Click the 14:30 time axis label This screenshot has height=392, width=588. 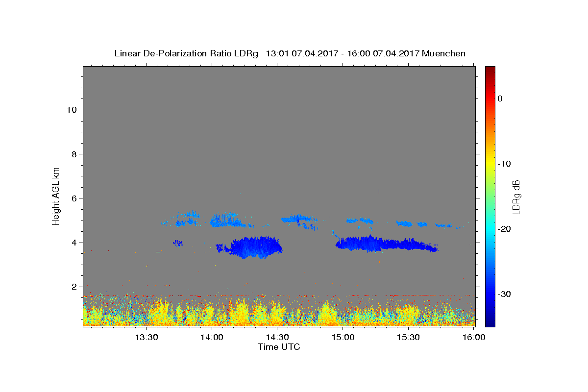pyautogui.click(x=278, y=337)
